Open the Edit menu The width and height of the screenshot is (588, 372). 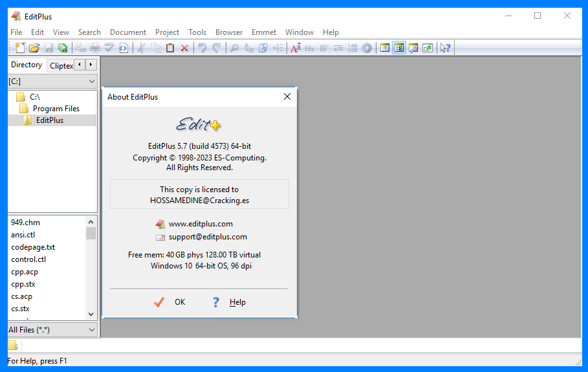coord(38,32)
